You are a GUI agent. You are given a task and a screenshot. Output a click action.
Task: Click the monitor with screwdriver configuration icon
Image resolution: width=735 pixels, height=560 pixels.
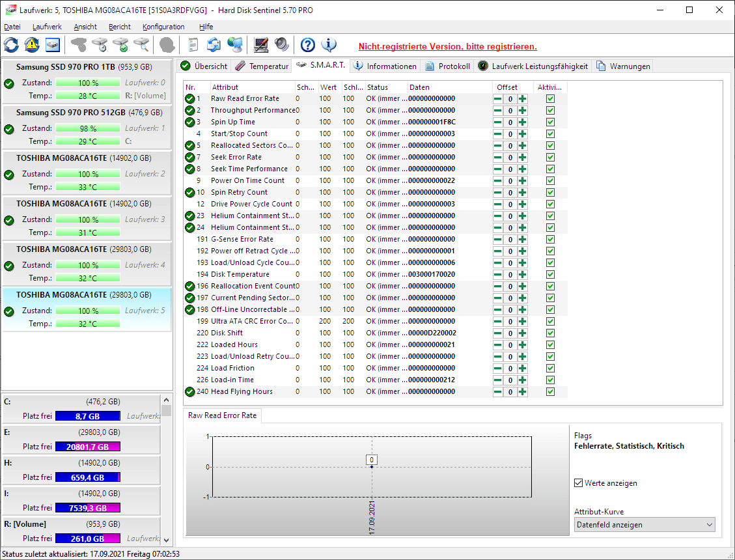coord(260,45)
